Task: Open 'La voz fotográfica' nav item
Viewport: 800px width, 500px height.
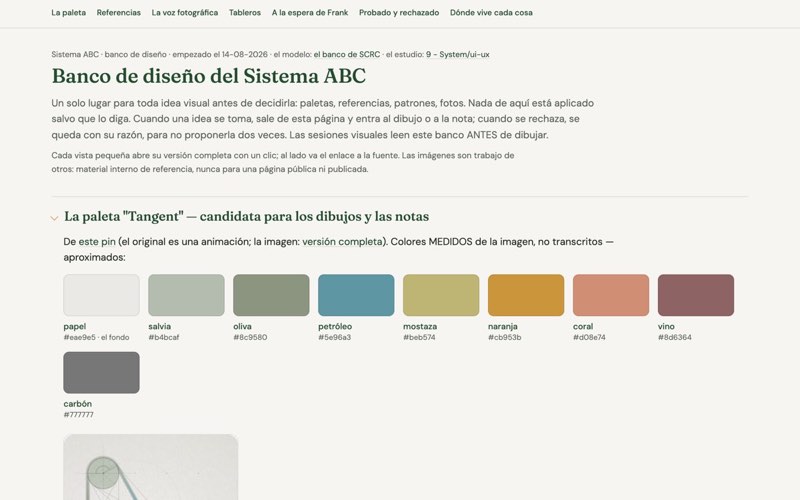Action: [x=185, y=13]
